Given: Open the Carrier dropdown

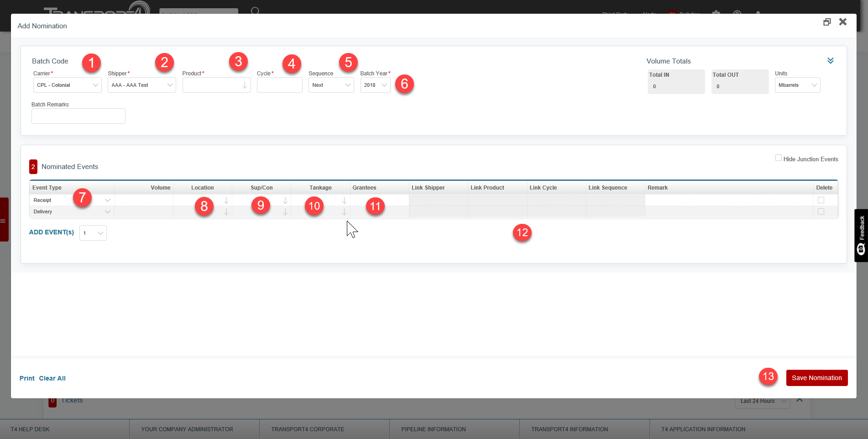Looking at the screenshot, I should coord(67,85).
